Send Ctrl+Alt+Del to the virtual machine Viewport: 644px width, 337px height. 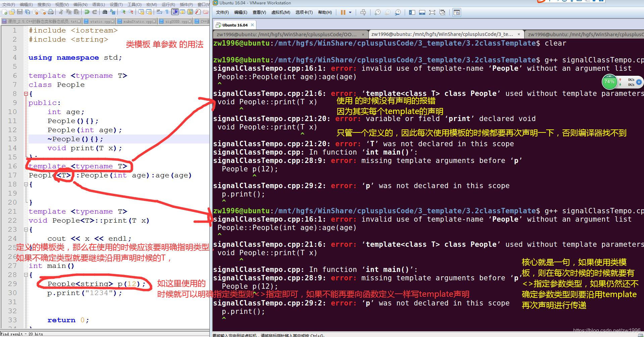pyautogui.click(x=363, y=12)
